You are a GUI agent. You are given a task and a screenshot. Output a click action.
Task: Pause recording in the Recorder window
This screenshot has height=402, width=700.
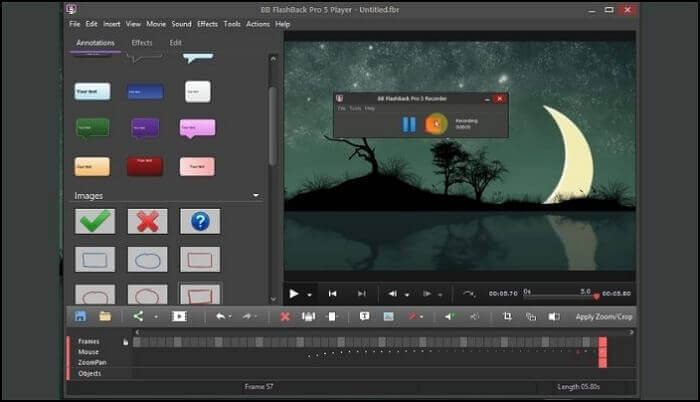(409, 124)
